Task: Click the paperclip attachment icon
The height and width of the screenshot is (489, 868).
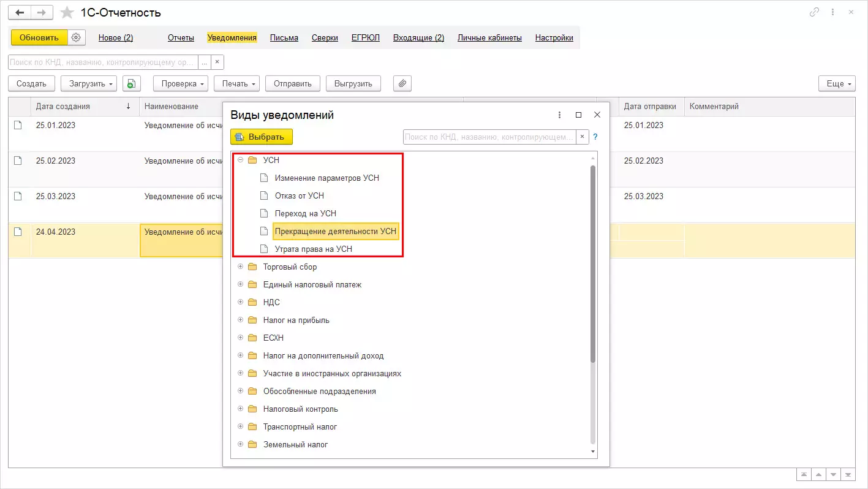Action: [x=402, y=84]
